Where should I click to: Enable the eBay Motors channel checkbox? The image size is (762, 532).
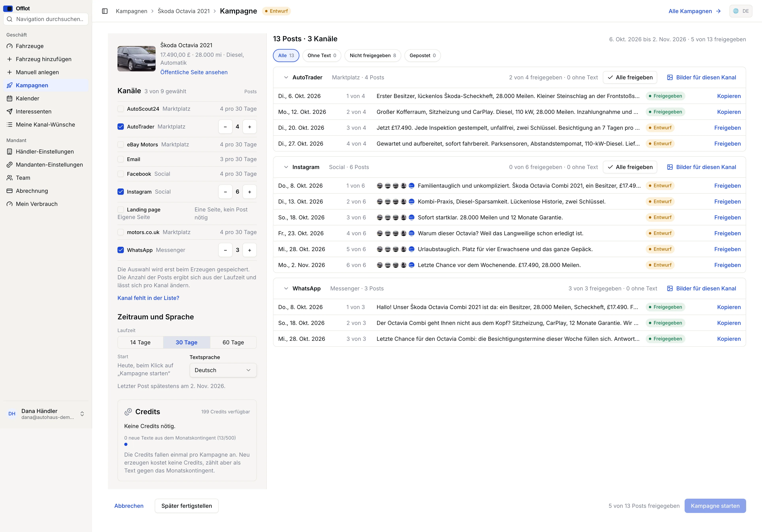[121, 145]
